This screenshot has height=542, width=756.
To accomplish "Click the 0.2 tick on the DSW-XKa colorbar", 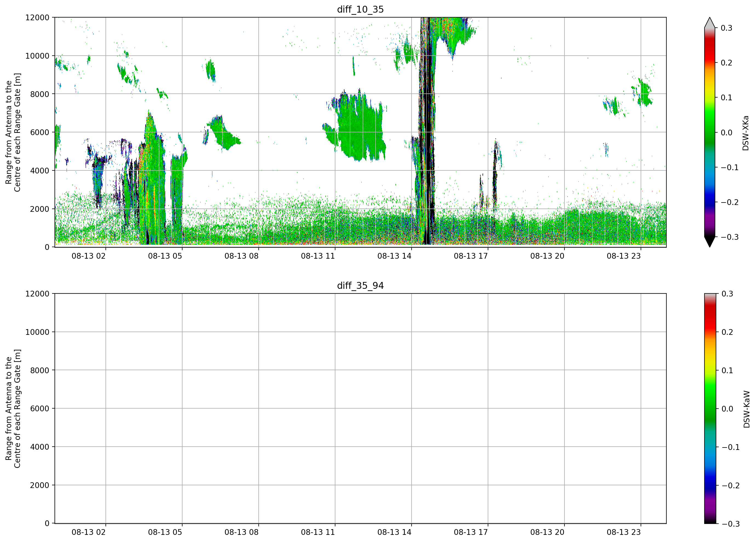I will (727, 63).
